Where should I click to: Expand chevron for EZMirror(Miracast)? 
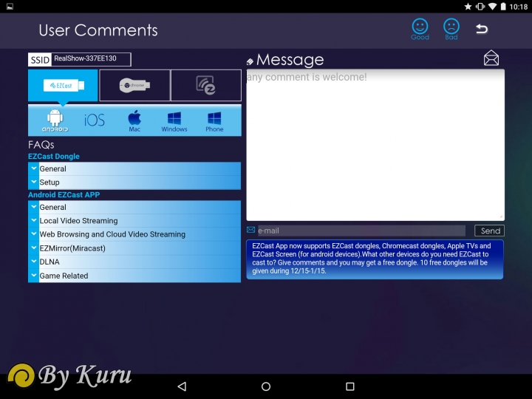(x=33, y=248)
